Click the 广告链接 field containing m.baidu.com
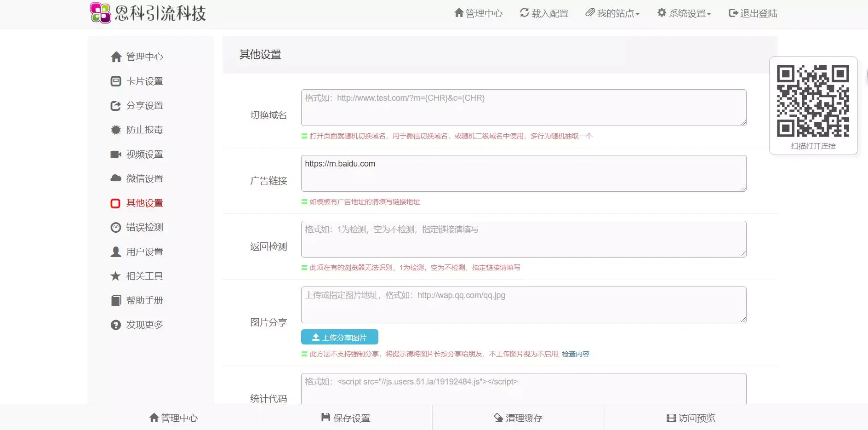The height and width of the screenshot is (430, 868). [x=524, y=173]
